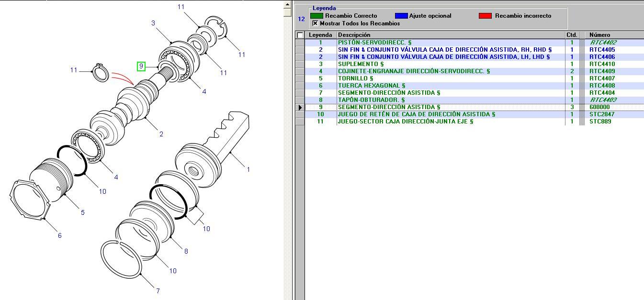This screenshot has height=300, width=644.
Task: Click the highlighted callout 9 in the diagram
Action: (141, 67)
